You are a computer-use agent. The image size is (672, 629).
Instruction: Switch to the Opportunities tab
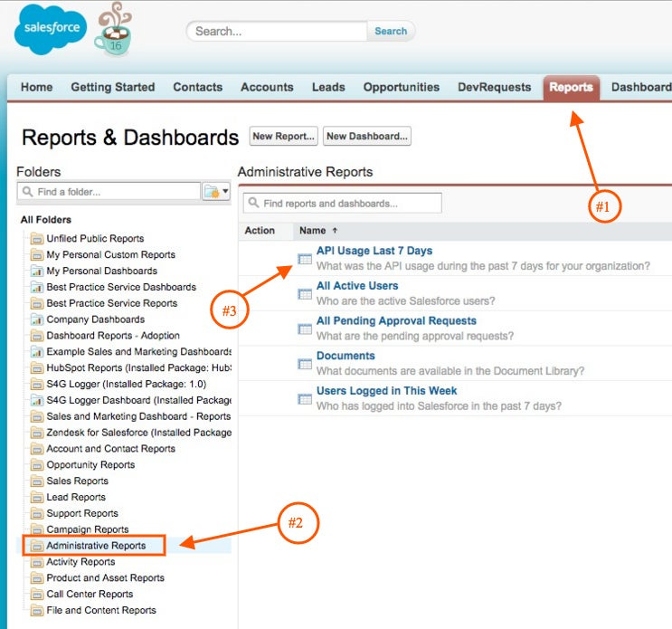pyautogui.click(x=402, y=88)
